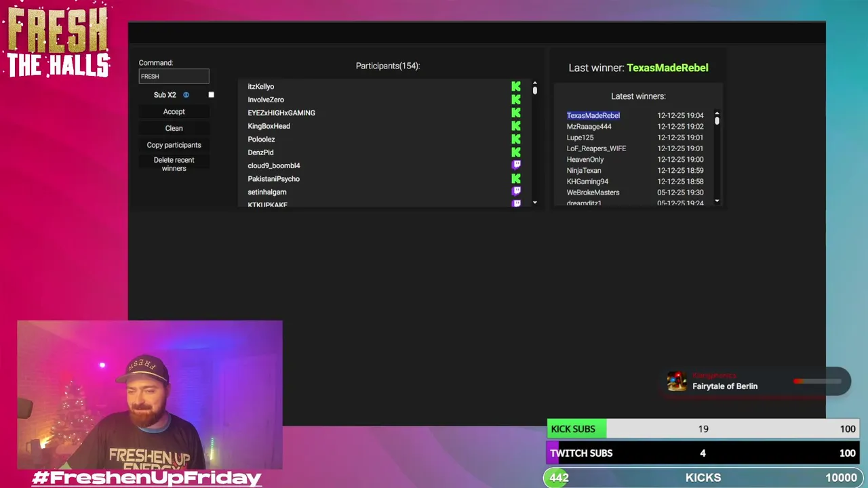Click the Kick icon beside PakistaniPsycho
This screenshot has height=488, width=868.
(x=516, y=179)
